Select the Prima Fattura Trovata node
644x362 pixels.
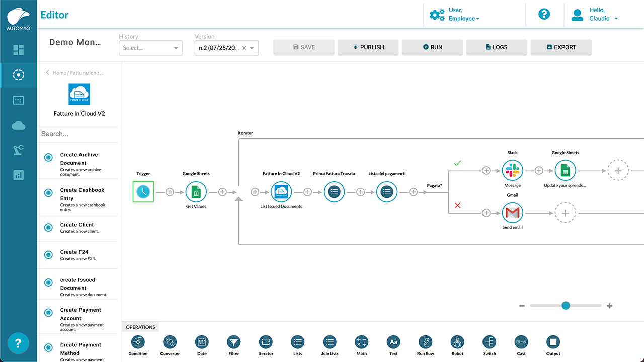click(334, 192)
